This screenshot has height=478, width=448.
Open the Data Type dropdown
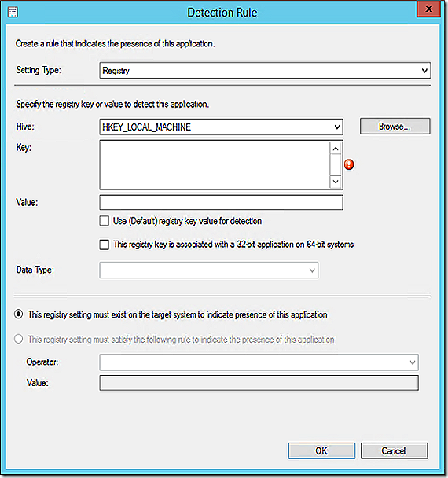tap(209, 270)
